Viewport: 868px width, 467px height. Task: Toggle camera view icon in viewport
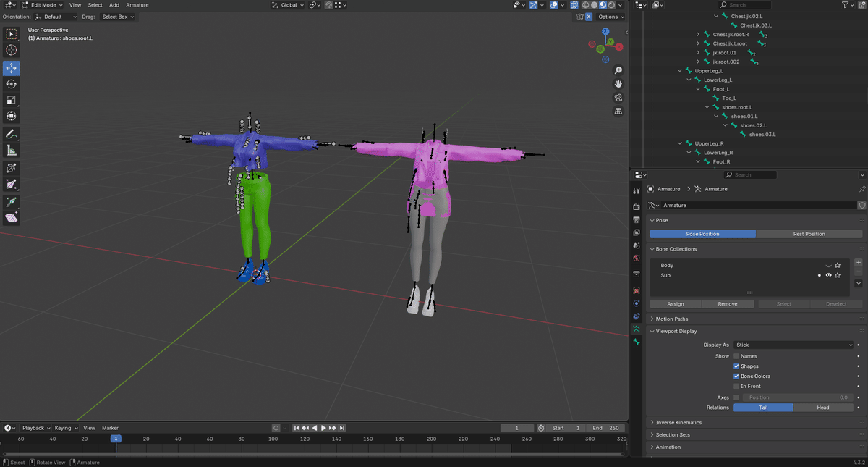[618, 98]
